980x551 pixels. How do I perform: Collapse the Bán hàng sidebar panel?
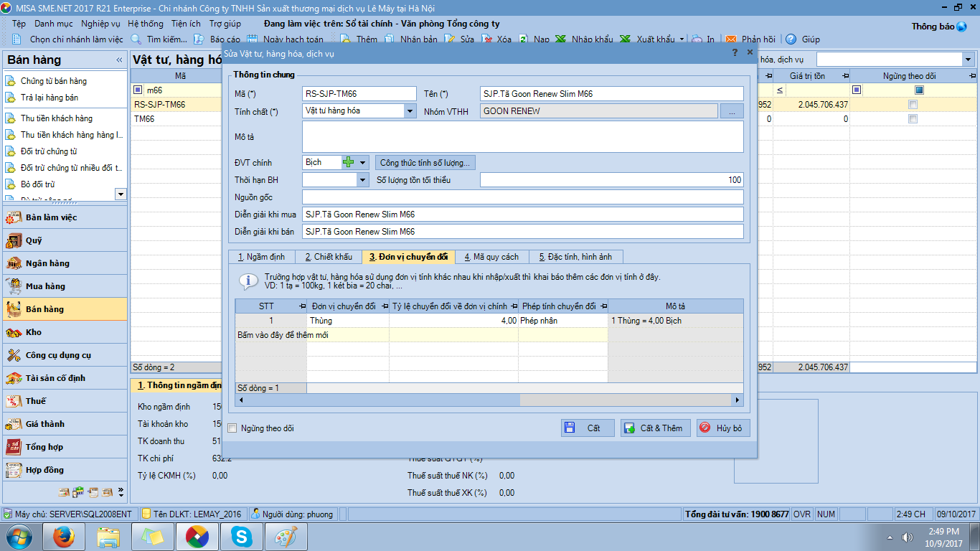point(119,60)
